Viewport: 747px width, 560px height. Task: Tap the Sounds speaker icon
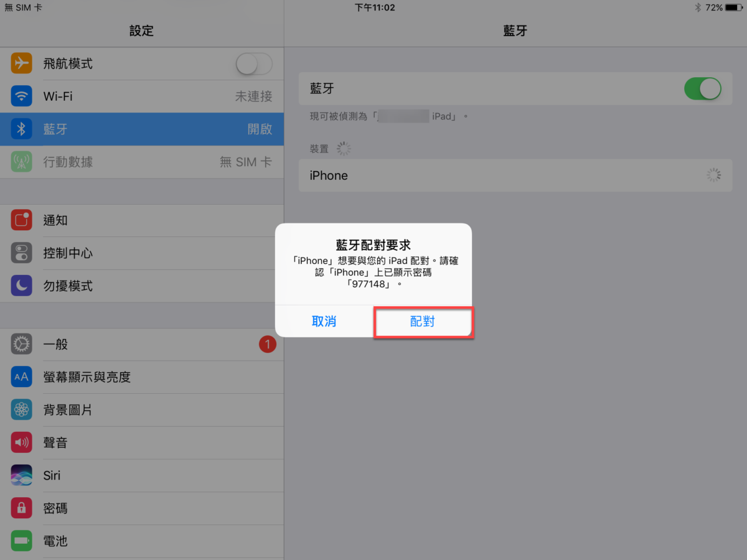[x=22, y=442]
